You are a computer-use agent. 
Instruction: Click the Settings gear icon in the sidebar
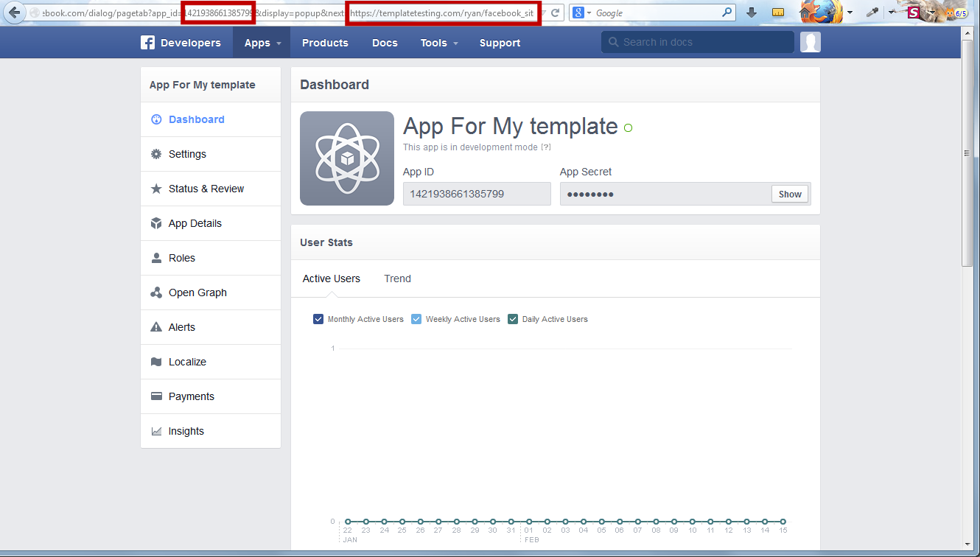[x=156, y=154]
